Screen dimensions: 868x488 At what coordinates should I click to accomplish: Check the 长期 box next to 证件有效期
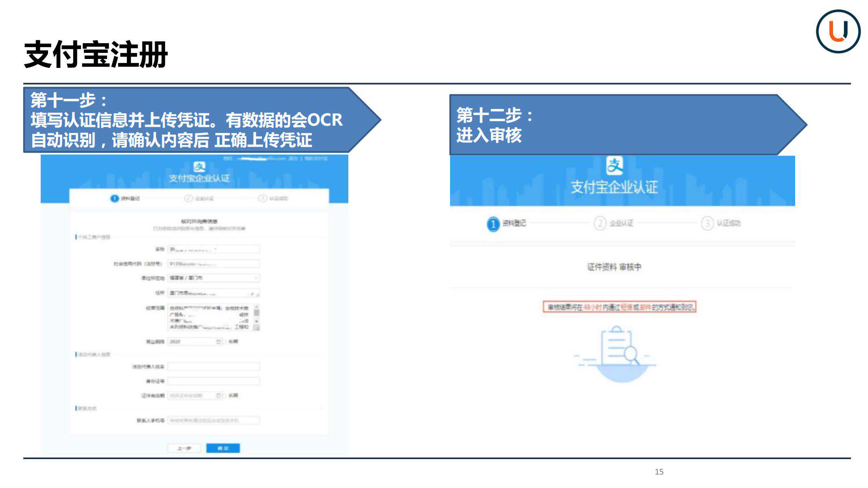pos(225,395)
